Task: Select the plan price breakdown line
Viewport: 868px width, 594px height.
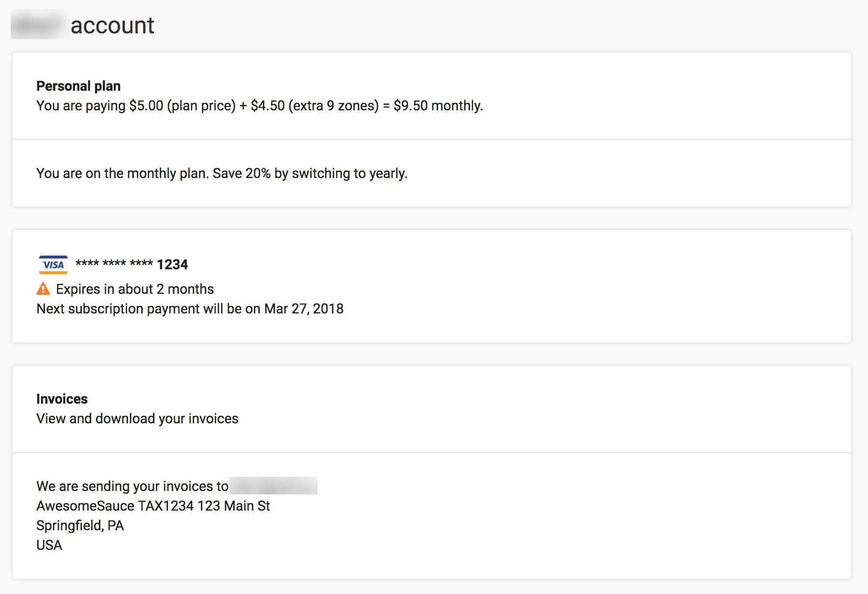Action: coord(260,105)
